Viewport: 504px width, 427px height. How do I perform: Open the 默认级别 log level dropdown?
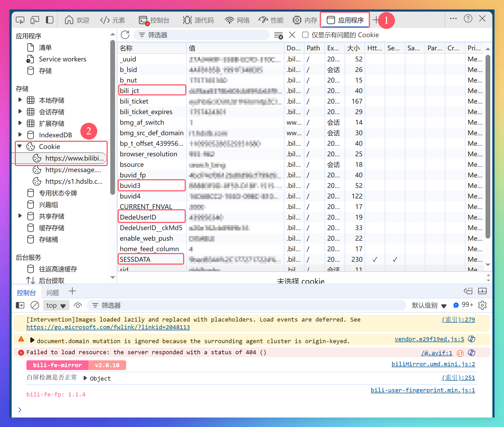[x=429, y=305]
